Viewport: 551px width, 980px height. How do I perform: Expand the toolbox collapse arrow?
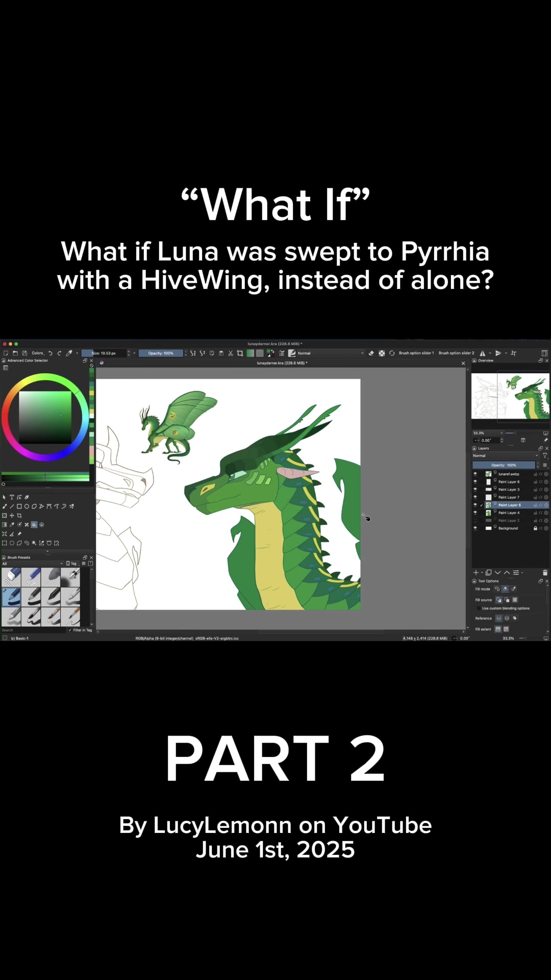[x=48, y=551]
